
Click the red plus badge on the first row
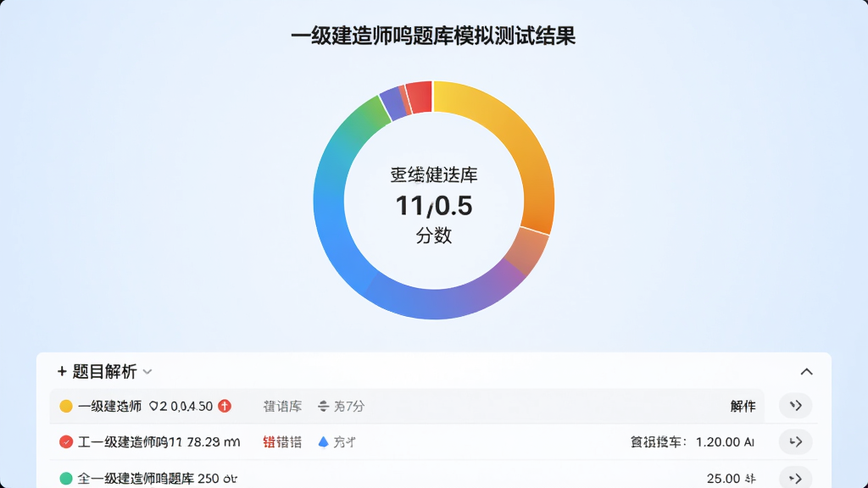point(224,406)
